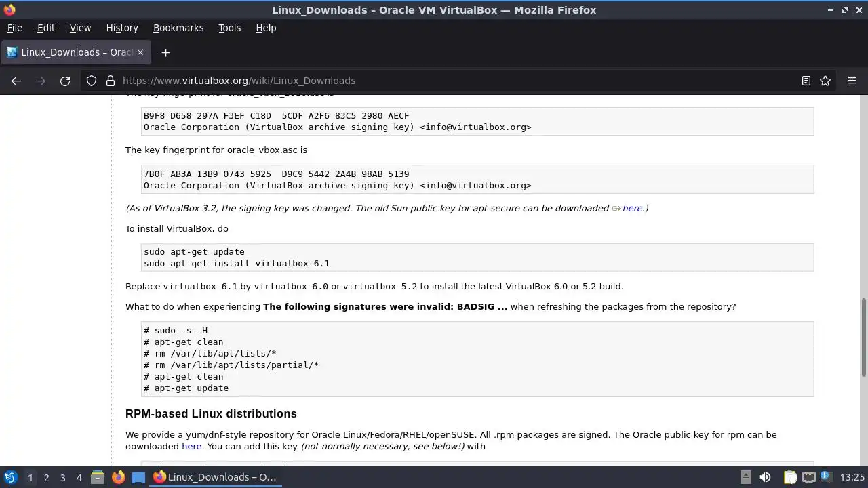The height and width of the screenshot is (488, 868).
Task: Show site info via the padlock icon
Action: [x=111, y=81]
